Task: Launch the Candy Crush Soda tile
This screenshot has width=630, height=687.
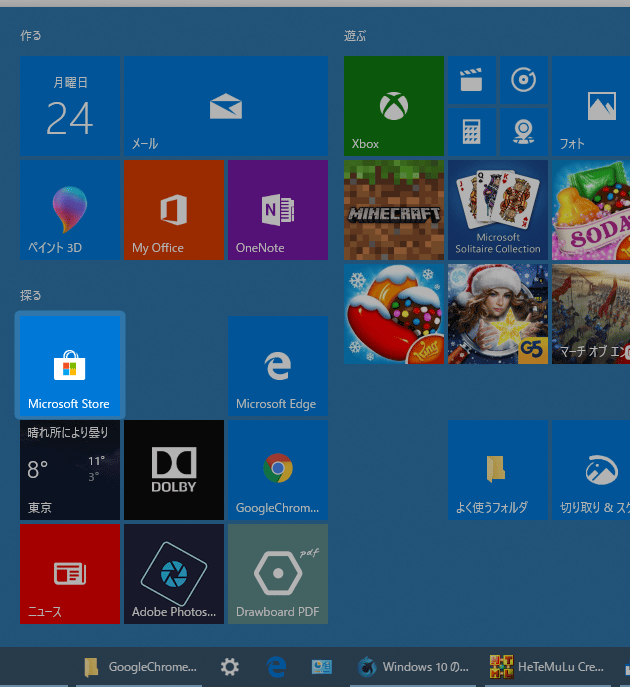Action: point(591,210)
